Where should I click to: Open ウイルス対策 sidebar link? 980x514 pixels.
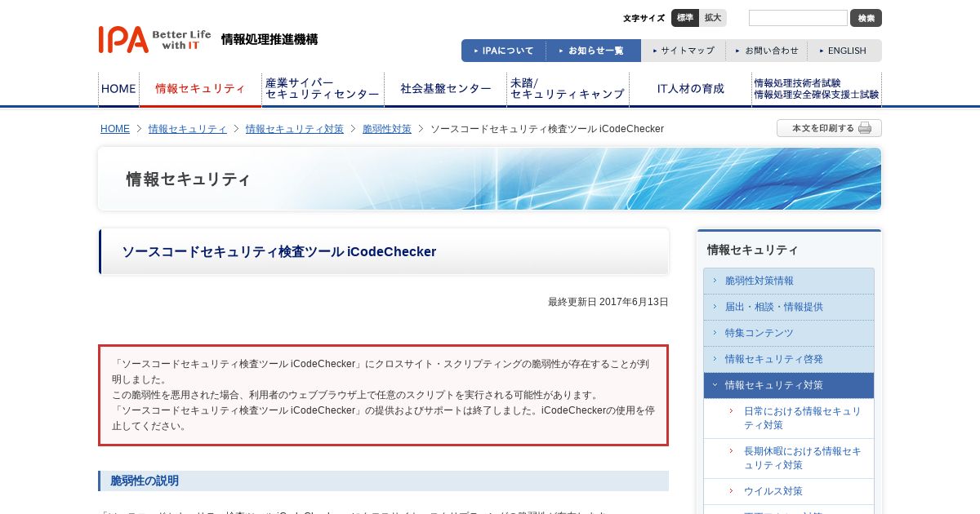[789, 491]
